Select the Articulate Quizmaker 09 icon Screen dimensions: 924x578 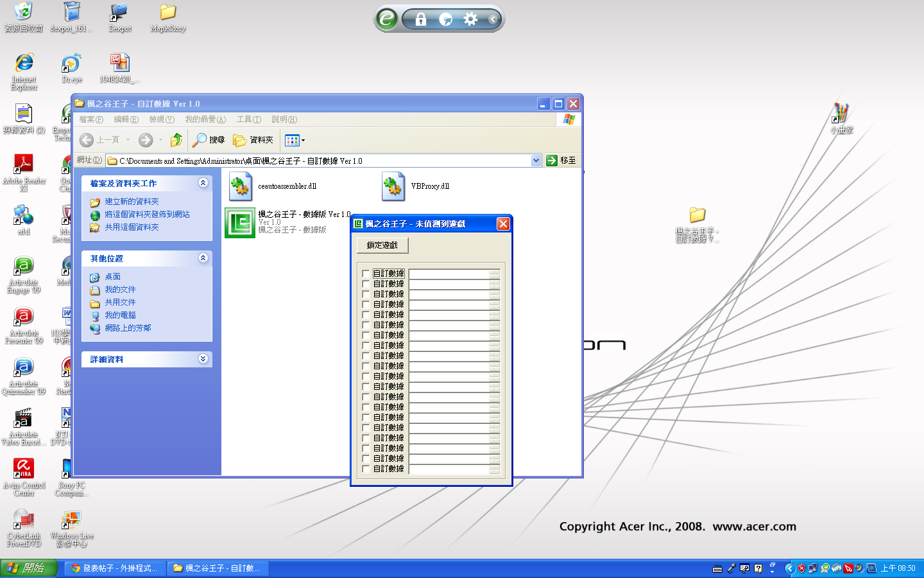point(24,376)
